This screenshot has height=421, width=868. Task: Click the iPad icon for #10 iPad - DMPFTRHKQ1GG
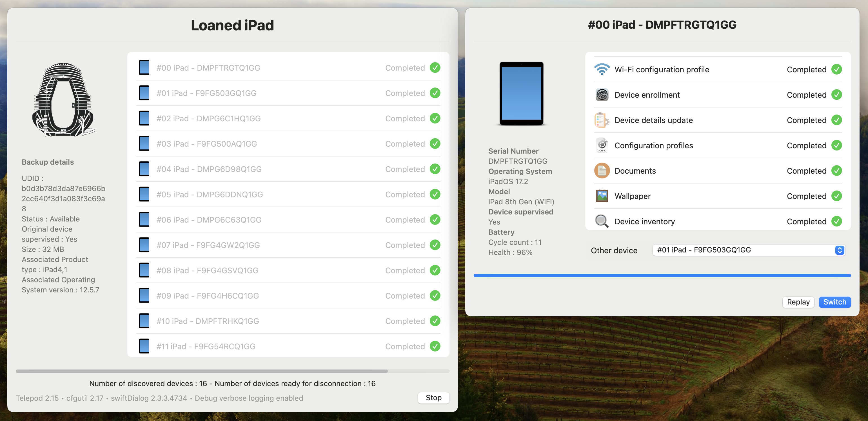click(144, 321)
